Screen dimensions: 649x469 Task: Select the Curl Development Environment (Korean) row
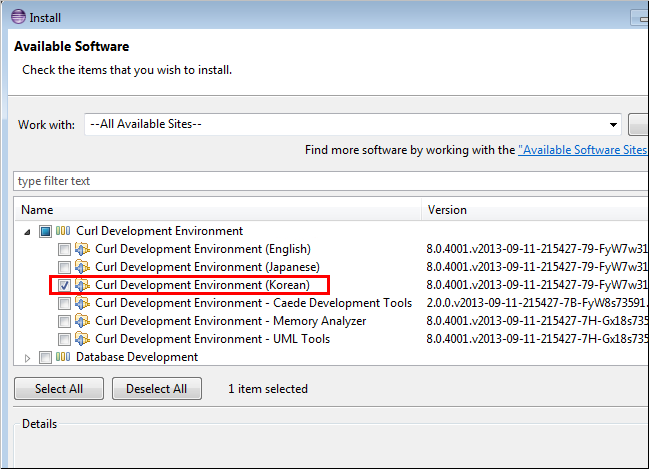point(202,285)
